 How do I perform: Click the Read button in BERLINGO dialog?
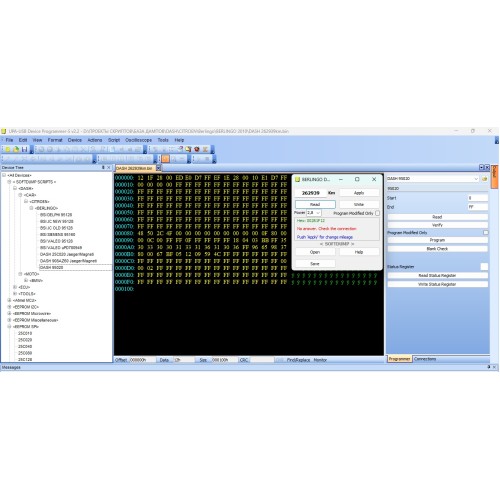(315, 204)
